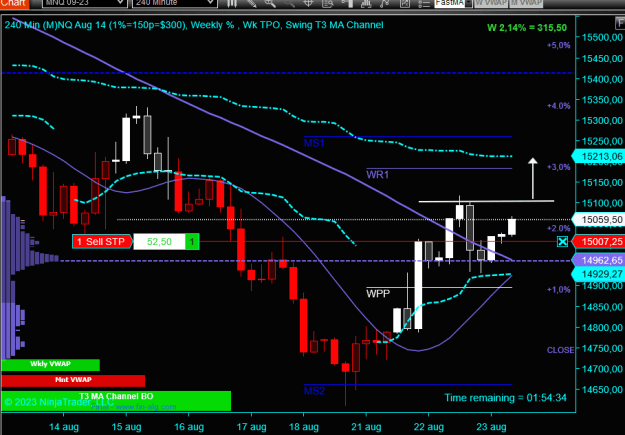This screenshot has width=625, height=435.
Task: Click the Mnt VWAP red button
Action: click(x=73, y=380)
